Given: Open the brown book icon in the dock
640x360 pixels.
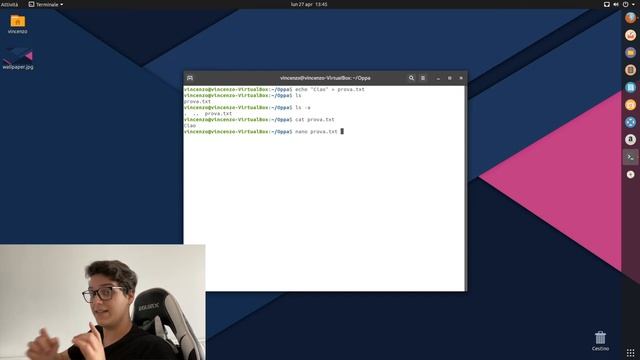Looking at the screenshot, I should pyautogui.click(x=631, y=70).
